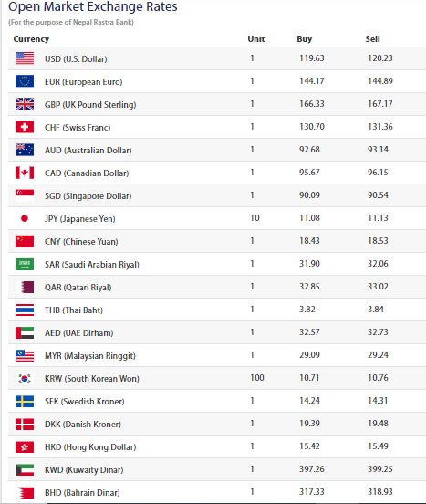
Task: Select the Canadian maple leaf flag
Action: [x=25, y=173]
